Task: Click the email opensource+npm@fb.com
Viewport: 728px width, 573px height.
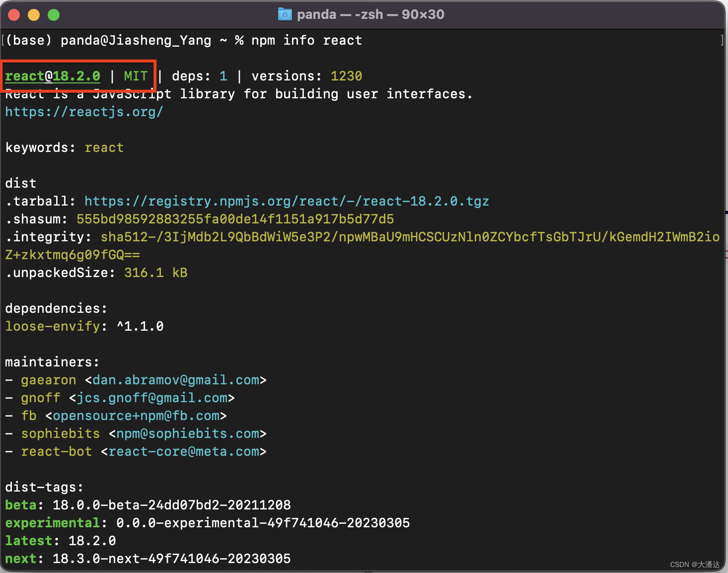Action: click(136, 416)
